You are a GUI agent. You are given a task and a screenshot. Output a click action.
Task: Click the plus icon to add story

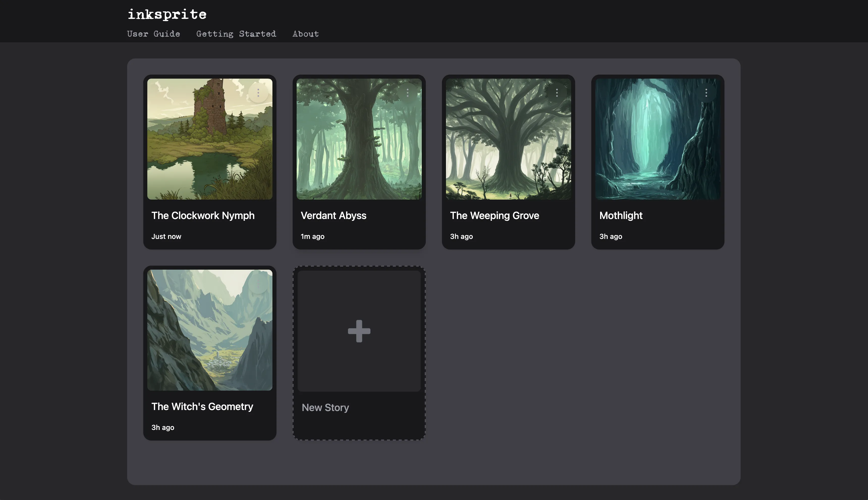359,331
